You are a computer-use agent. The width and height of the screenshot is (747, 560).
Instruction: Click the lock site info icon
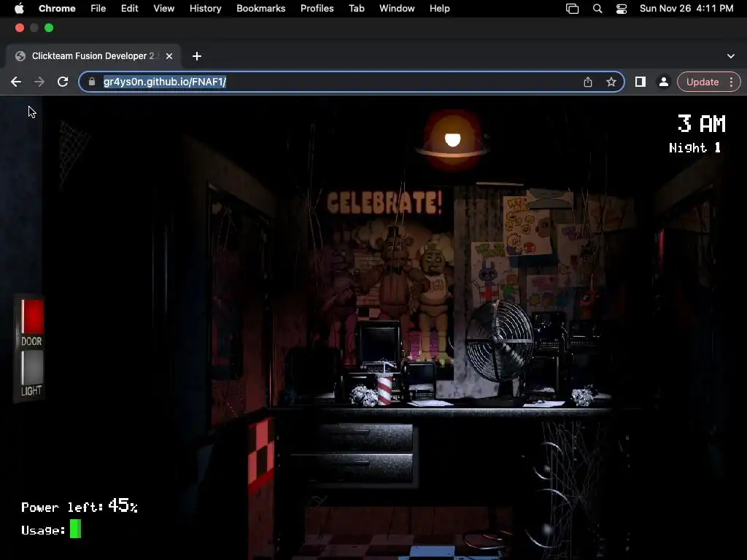[91, 82]
